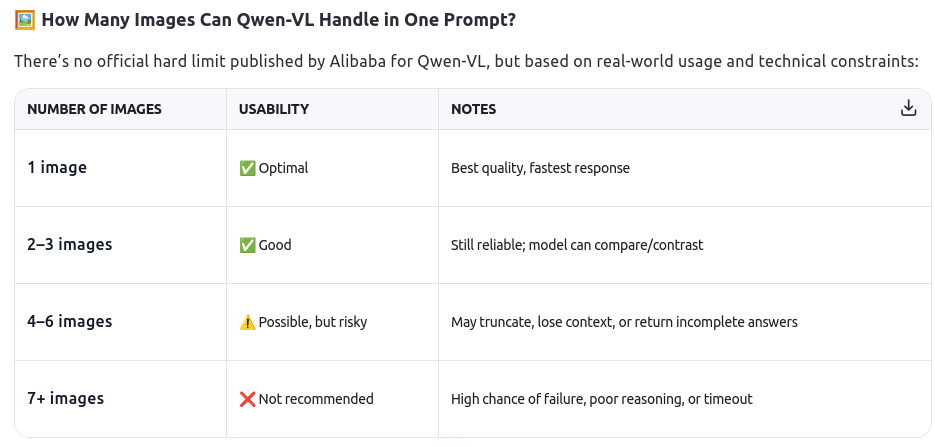Click the green checkmark beside Good
Image resolution: width=935 pixels, height=447 pixels.
point(247,245)
